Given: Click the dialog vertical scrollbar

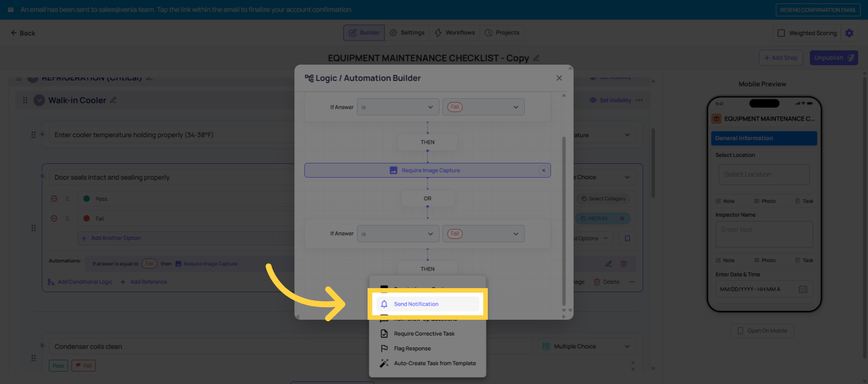Looking at the screenshot, I should 564,222.
